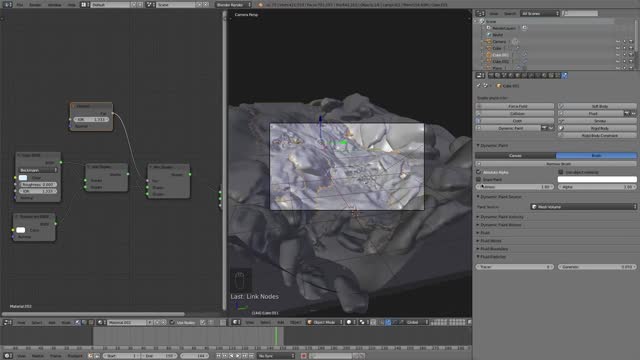640x360 pixels.
Task: Toggle viewport visibility of Cube.002 in outliner
Action: click(618, 61)
